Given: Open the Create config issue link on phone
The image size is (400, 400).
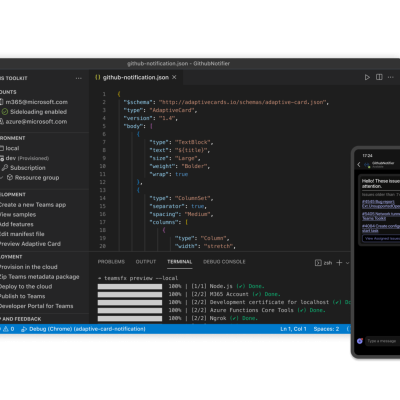Looking at the screenshot, I should pyautogui.click(x=381, y=228).
